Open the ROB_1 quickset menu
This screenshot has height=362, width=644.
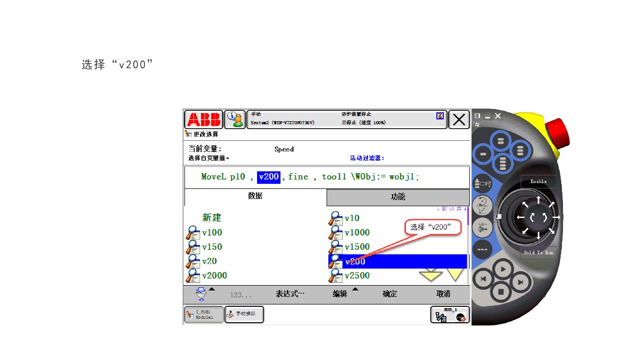click(450, 315)
